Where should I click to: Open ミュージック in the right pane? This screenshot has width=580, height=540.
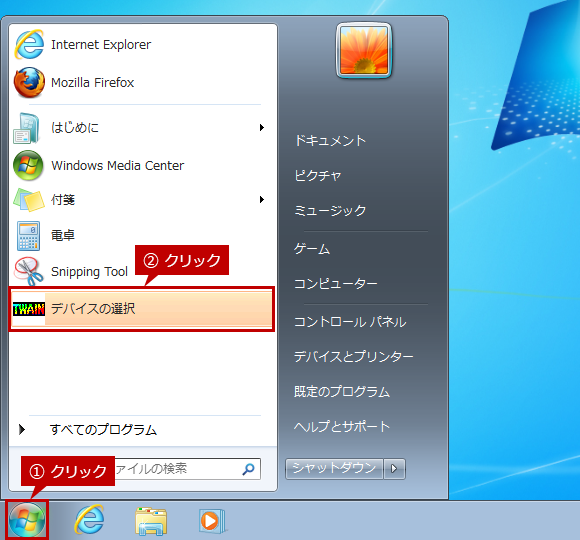(x=330, y=210)
